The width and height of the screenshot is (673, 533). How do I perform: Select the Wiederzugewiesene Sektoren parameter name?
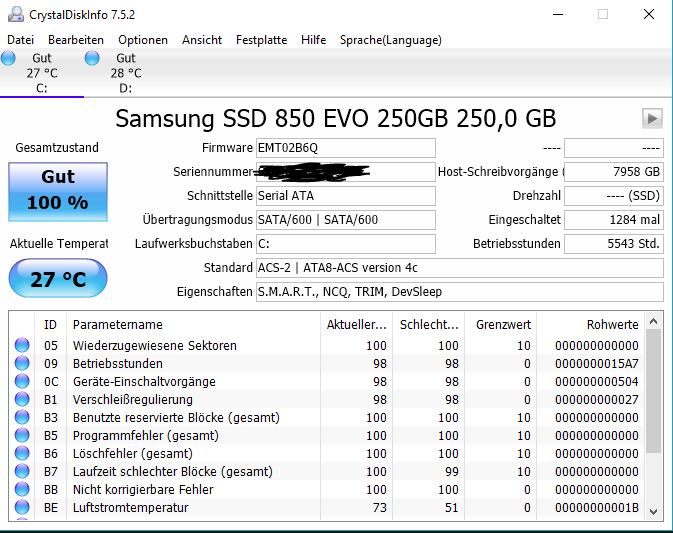155,345
